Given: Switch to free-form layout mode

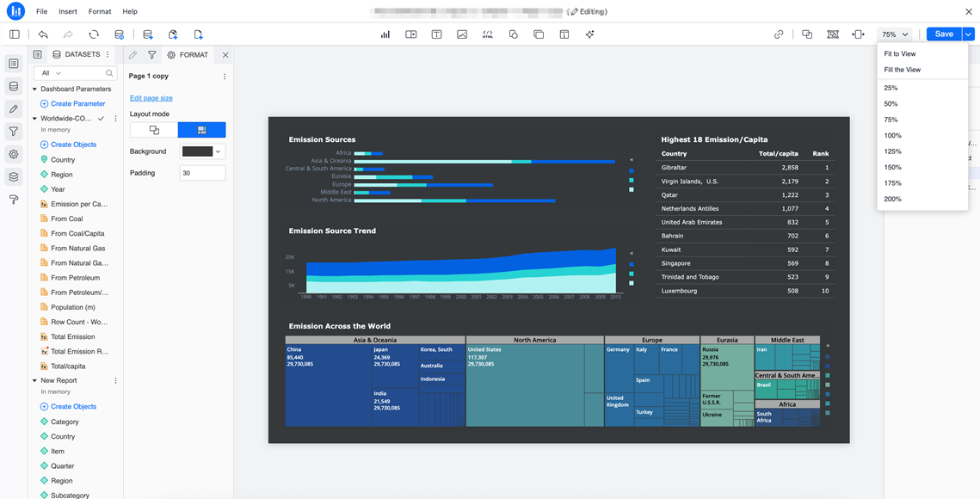Looking at the screenshot, I should point(154,130).
